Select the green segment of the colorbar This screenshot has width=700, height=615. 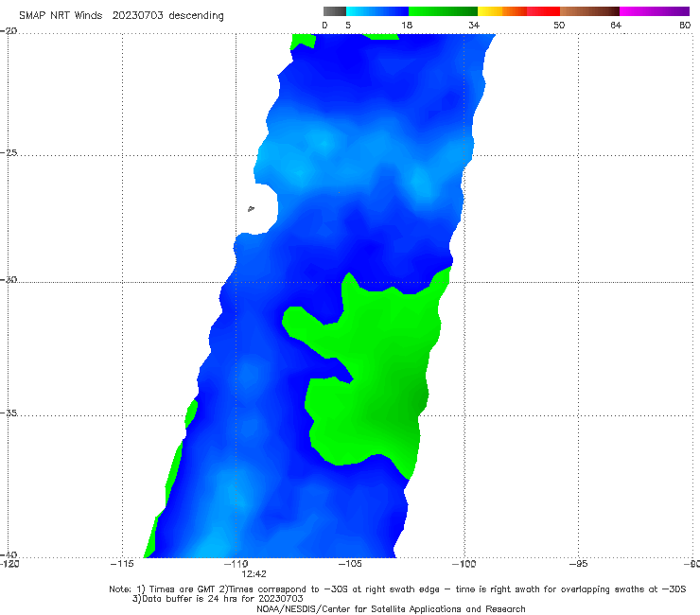tap(443, 11)
